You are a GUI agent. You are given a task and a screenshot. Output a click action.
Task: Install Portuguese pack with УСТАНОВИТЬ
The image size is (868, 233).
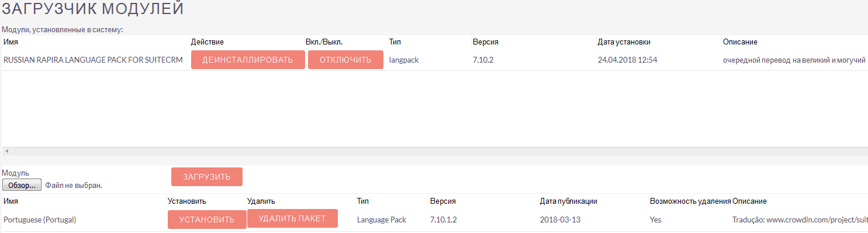(207, 220)
